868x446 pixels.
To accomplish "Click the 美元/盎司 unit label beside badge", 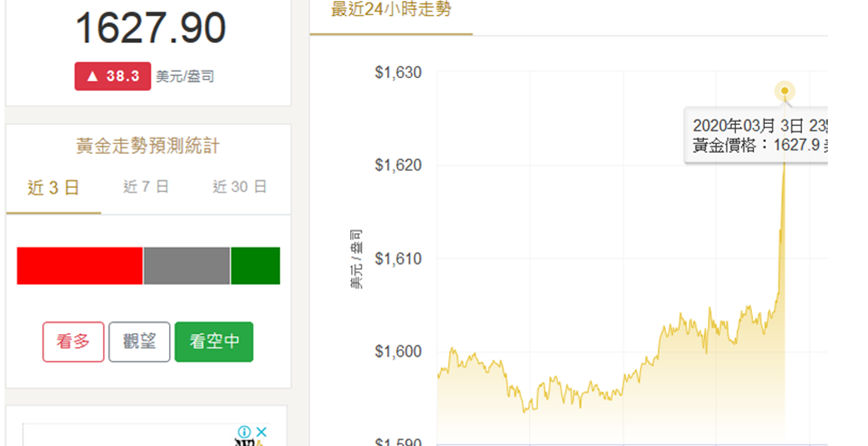I will pyautogui.click(x=185, y=77).
